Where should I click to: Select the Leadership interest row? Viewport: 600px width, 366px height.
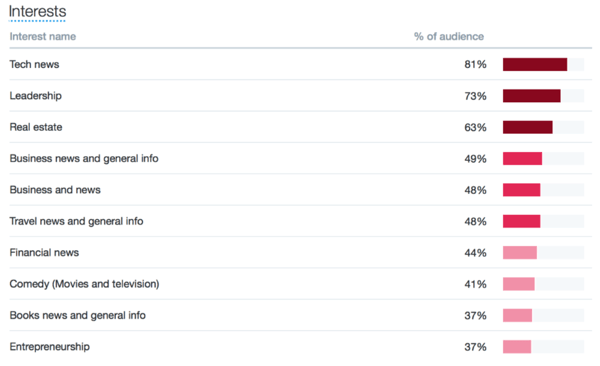pyautogui.click(x=300, y=96)
